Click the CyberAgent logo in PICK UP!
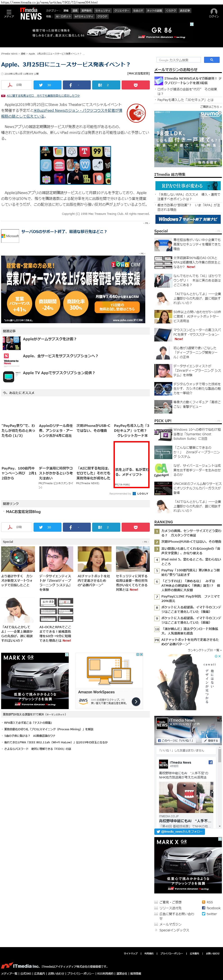Screen dimensions: 223x980 (162, 470)
